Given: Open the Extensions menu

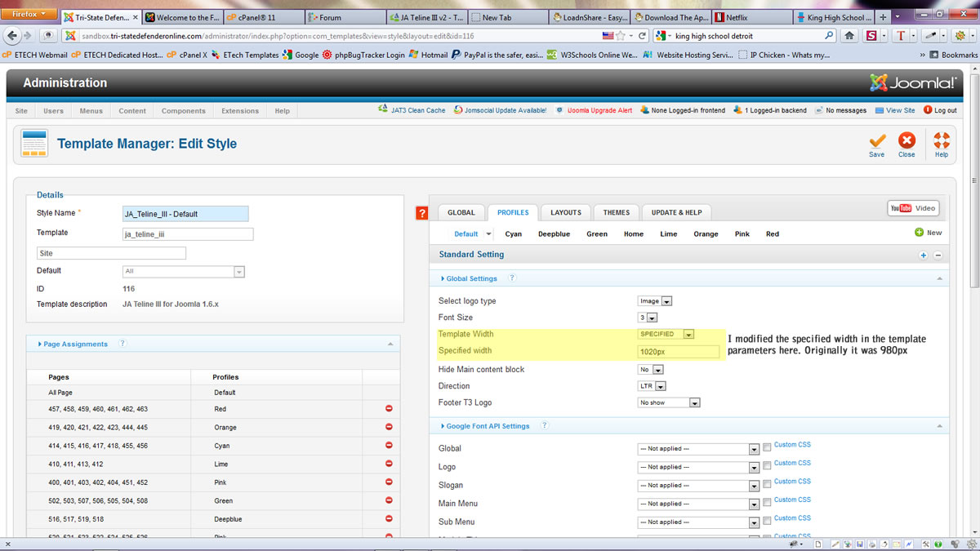Looking at the screenshot, I should (240, 111).
